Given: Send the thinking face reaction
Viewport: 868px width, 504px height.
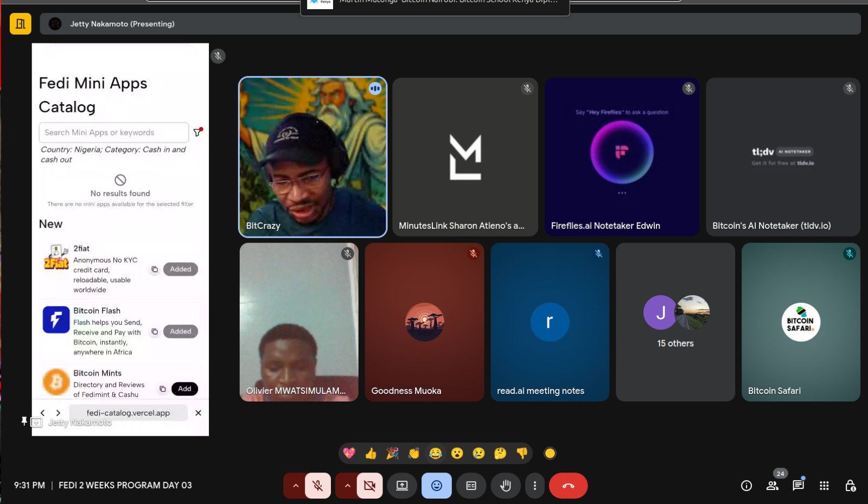Looking at the screenshot, I should coord(500,453).
